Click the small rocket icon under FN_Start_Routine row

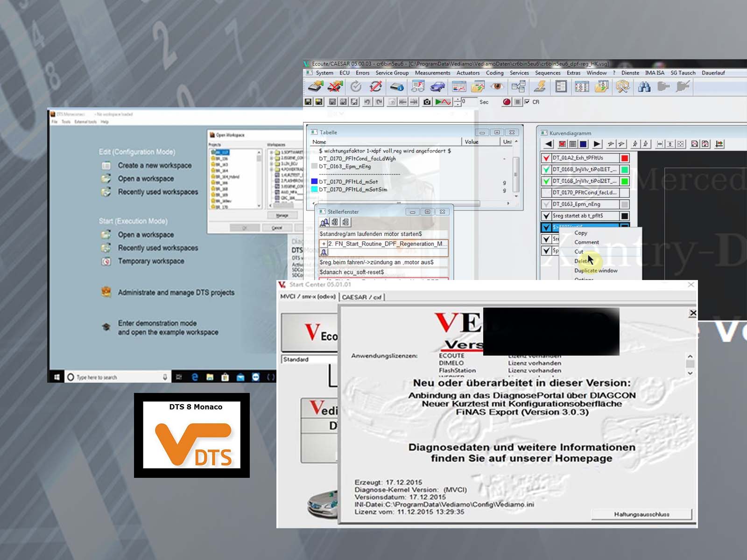click(324, 252)
